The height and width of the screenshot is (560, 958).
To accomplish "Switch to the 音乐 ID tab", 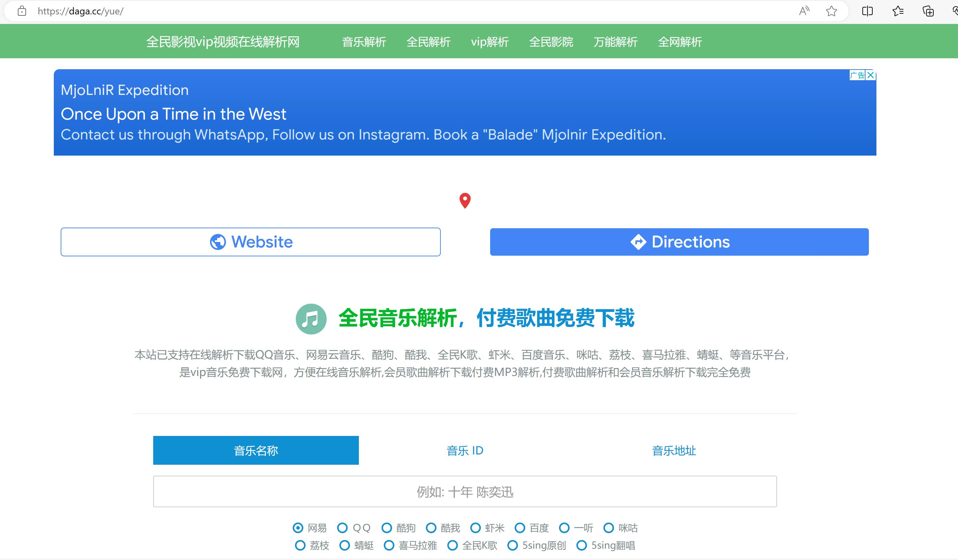I will pos(464,450).
